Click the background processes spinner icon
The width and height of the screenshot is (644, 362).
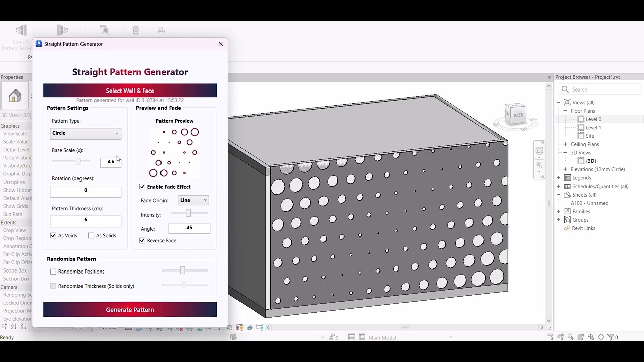pos(601,337)
